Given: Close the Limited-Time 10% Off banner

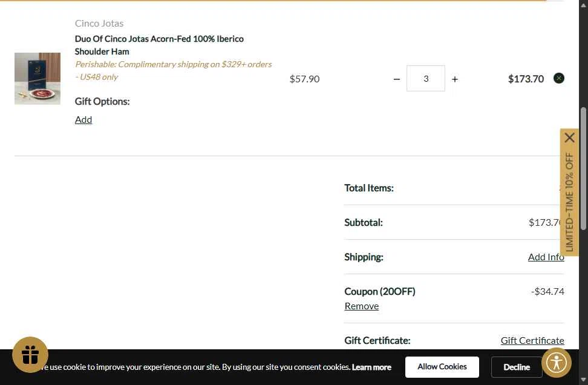Looking at the screenshot, I should (569, 137).
